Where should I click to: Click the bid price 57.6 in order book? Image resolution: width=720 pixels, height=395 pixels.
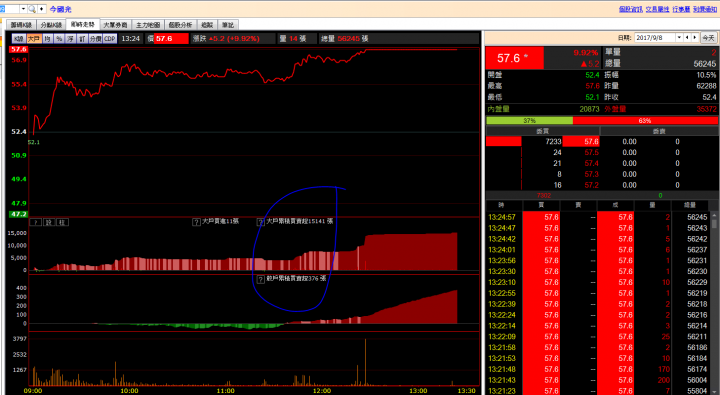[581, 141]
